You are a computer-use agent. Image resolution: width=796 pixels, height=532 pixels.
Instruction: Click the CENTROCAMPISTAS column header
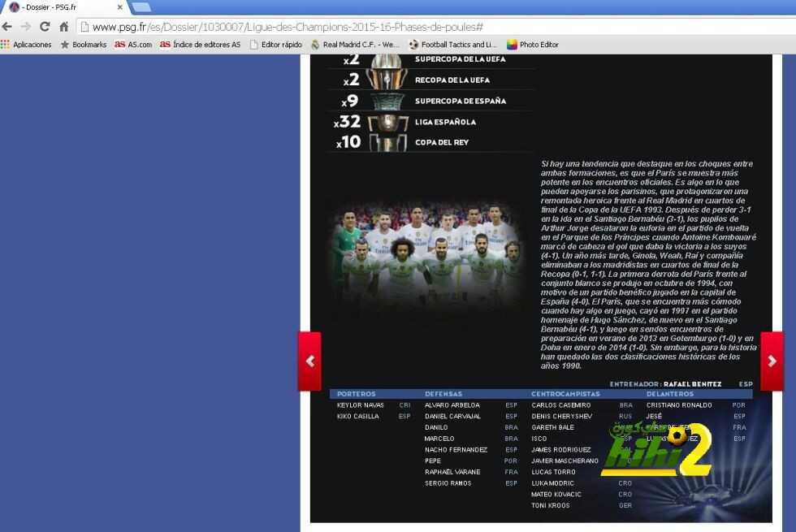pyautogui.click(x=565, y=394)
